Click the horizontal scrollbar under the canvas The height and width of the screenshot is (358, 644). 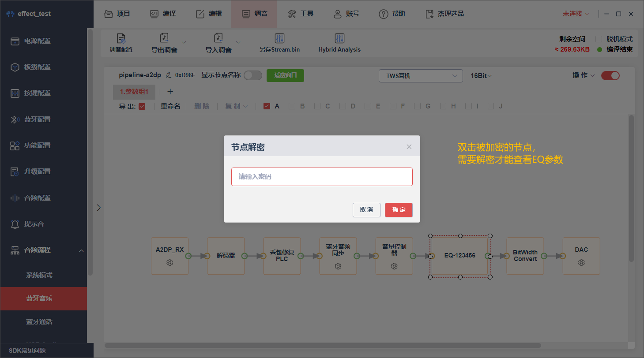pos(323,346)
